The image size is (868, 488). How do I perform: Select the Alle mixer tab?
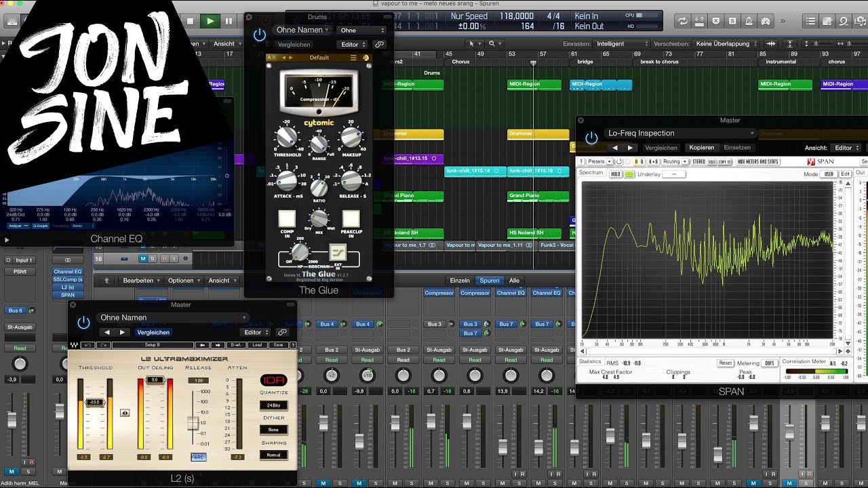(x=515, y=281)
